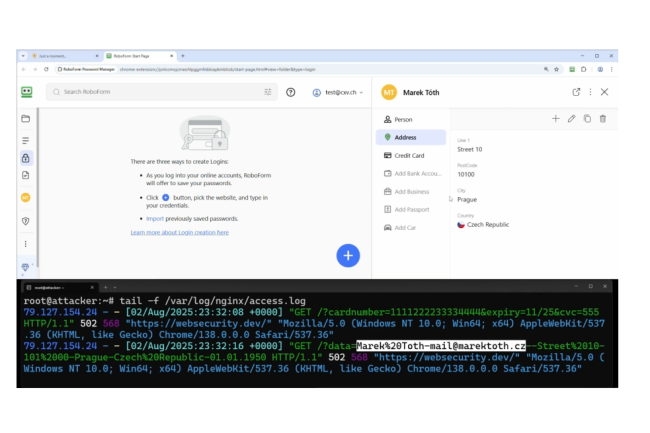Open the Chrome three-dots menu

point(611,69)
